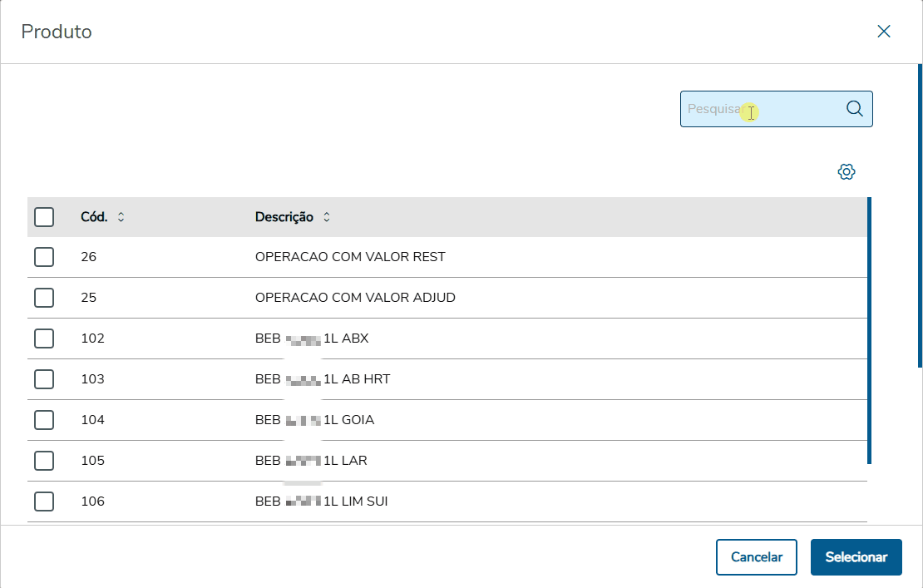Mark the checkbox for product 104
The image size is (923, 588).
click(44, 420)
